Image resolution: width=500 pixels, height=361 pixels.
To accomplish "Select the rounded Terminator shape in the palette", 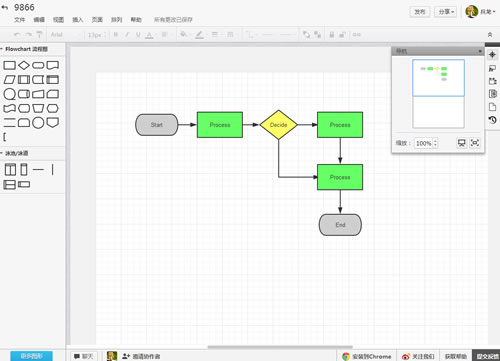I will [38, 65].
